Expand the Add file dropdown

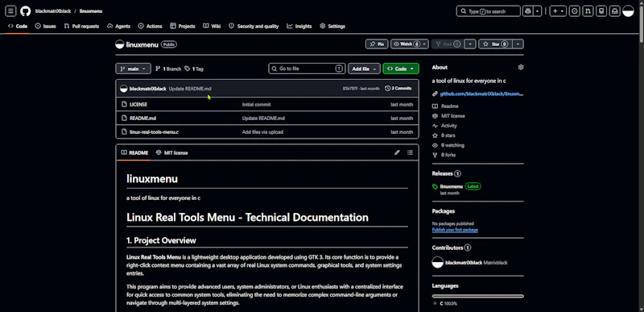[364, 69]
